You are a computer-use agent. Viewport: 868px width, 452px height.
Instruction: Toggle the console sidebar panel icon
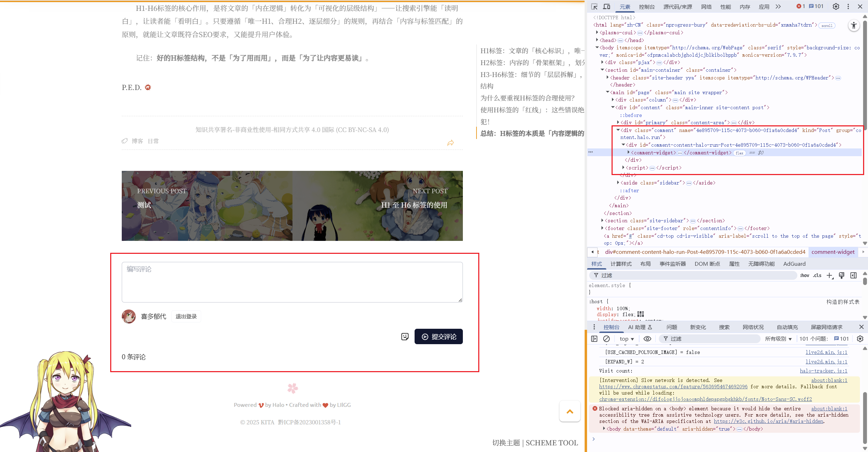click(x=594, y=339)
